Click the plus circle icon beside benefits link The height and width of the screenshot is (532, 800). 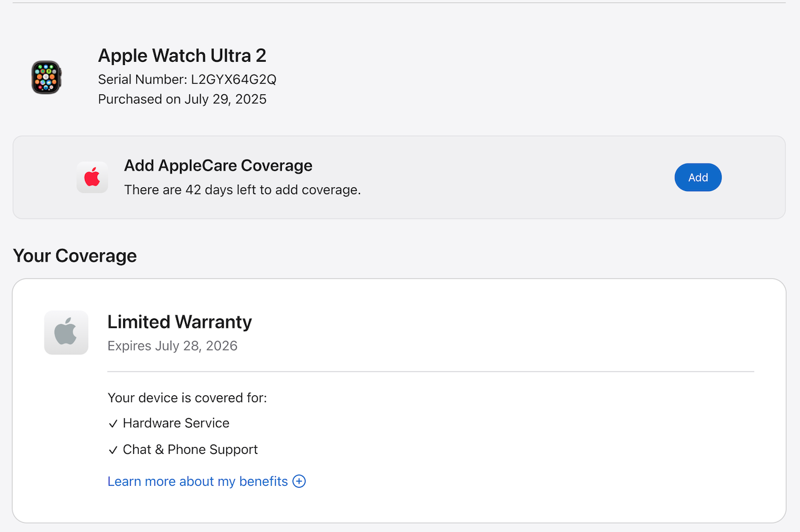(299, 481)
